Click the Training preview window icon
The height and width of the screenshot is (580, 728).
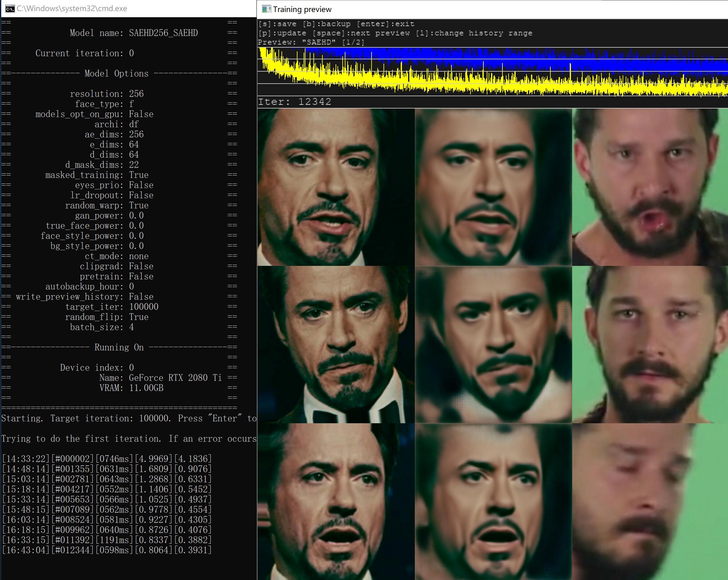[266, 9]
